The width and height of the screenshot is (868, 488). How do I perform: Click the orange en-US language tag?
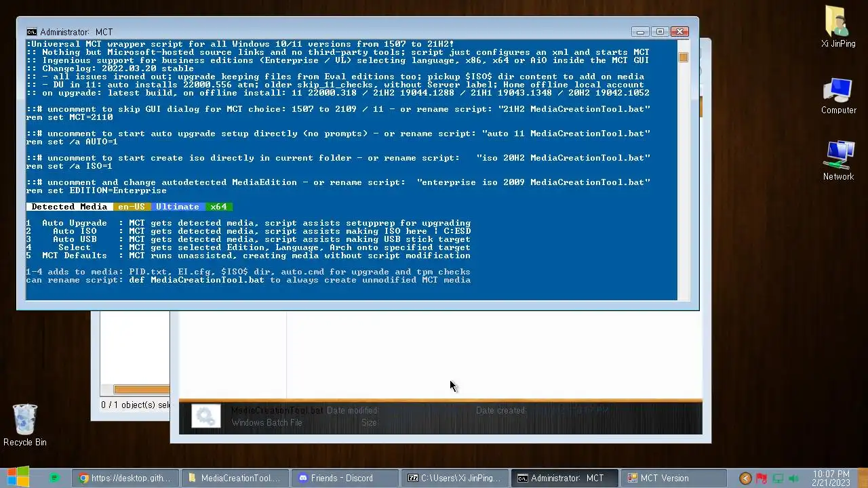(x=132, y=207)
